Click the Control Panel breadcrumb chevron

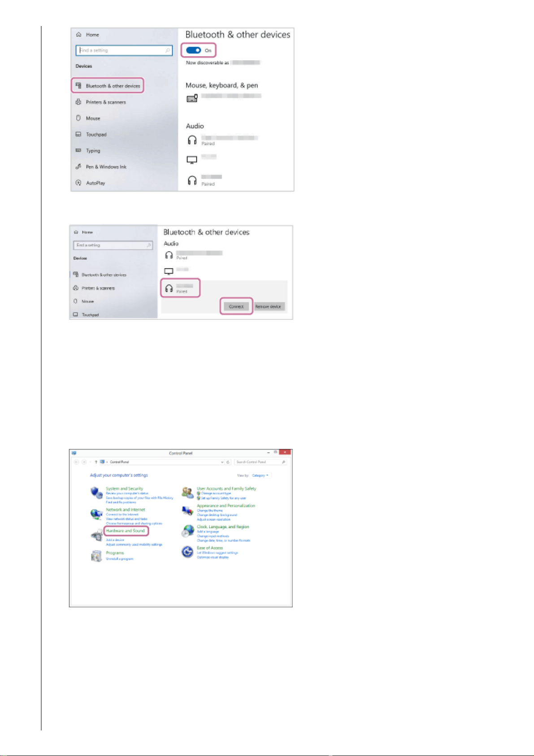107,462
